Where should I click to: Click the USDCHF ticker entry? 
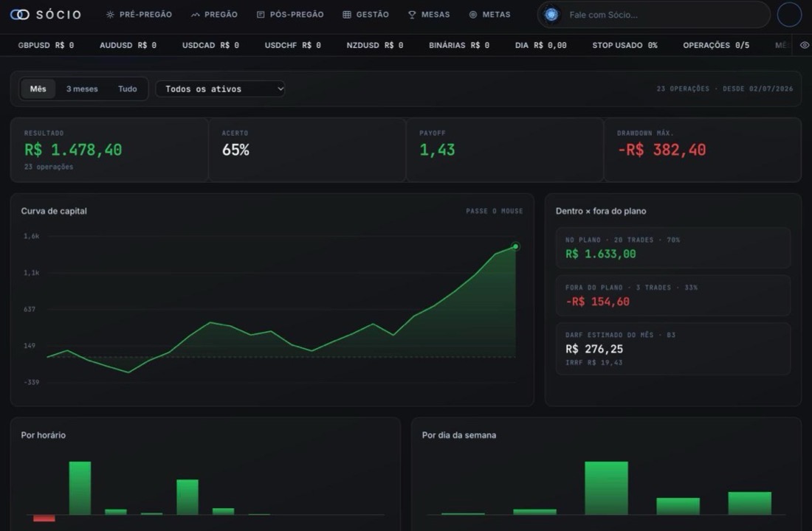[x=292, y=46]
